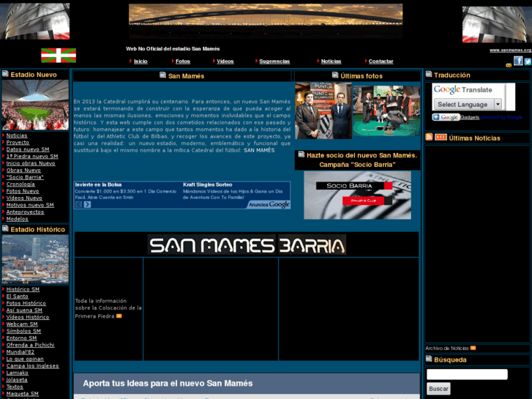532x399 pixels.
Task: Open Textos link
Action: click(x=15, y=387)
